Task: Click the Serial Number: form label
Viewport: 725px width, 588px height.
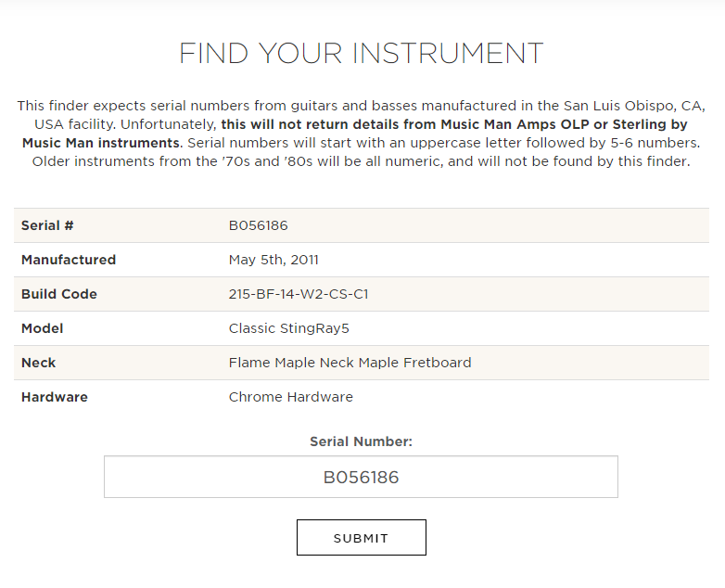Action: click(362, 441)
